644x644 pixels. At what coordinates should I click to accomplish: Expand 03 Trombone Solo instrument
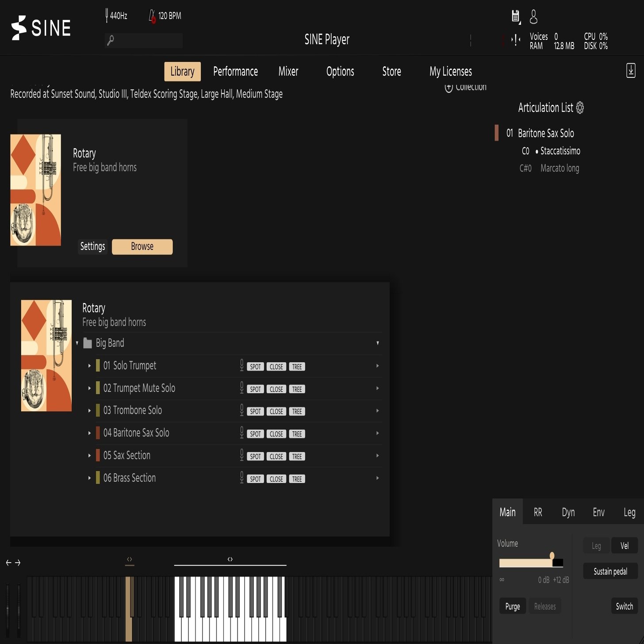(x=89, y=410)
